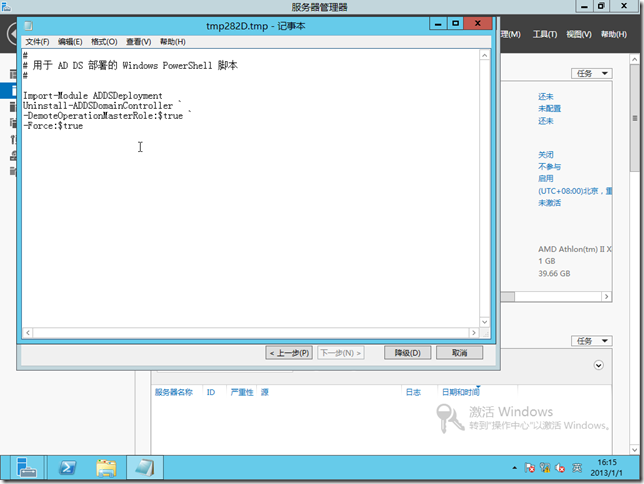Viewport: 644px width, 484px height.
Task: Open File Explorer from the taskbar
Action: (106, 468)
